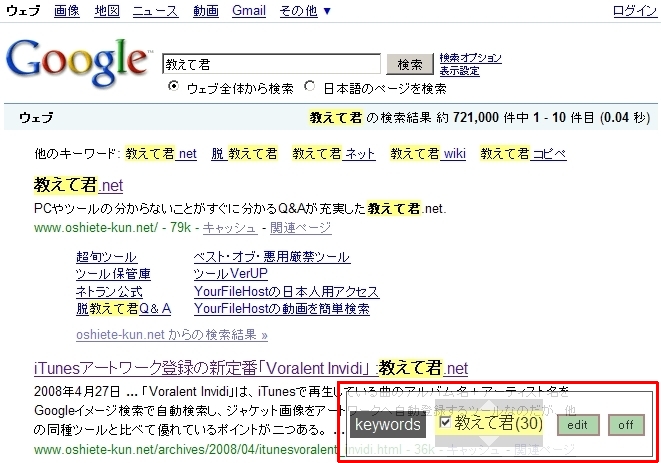Open sitelink 脱教えて君Q&A
661x463 pixels.
tap(124, 309)
